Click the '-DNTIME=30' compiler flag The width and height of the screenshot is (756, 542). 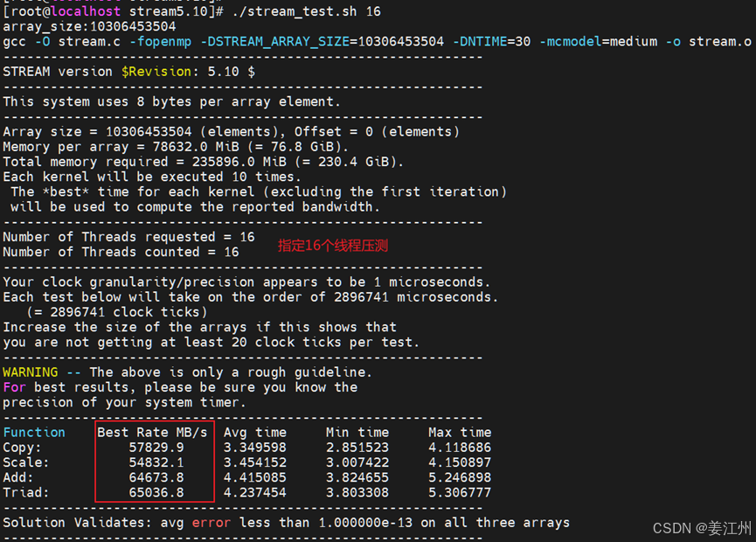491,41
